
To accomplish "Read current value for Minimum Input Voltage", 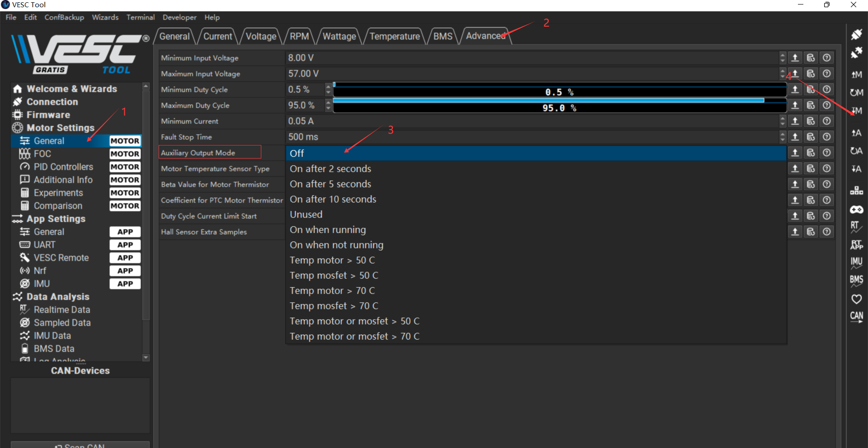I will [x=795, y=58].
